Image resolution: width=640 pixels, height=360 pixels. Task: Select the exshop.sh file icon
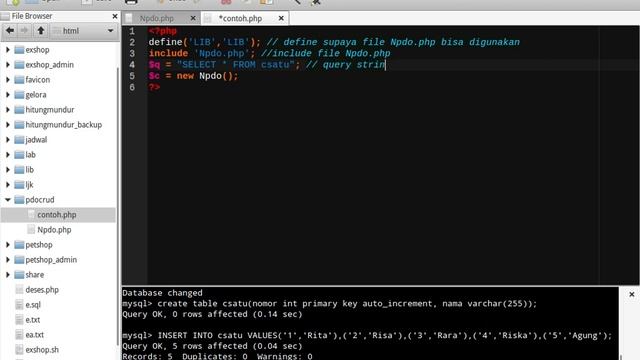19,350
